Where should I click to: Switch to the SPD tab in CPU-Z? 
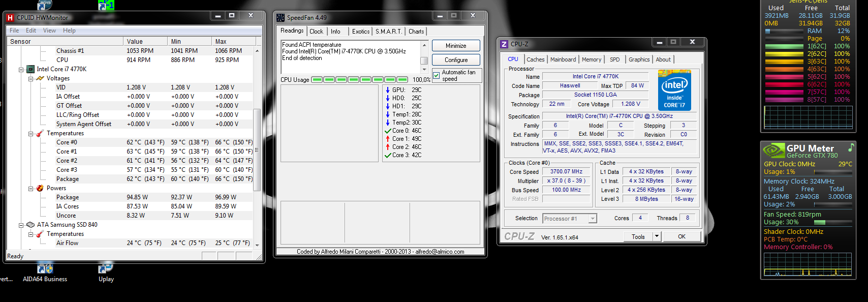pyautogui.click(x=615, y=59)
